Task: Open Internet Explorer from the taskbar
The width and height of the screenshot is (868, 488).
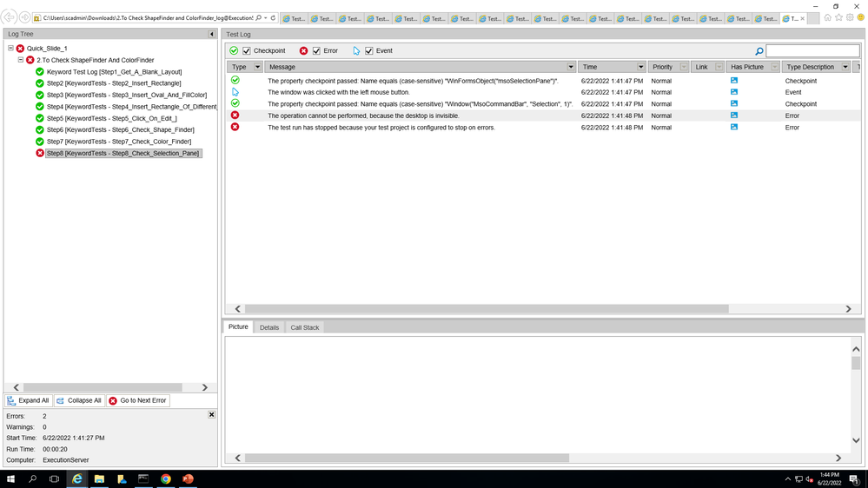Action: (x=77, y=478)
